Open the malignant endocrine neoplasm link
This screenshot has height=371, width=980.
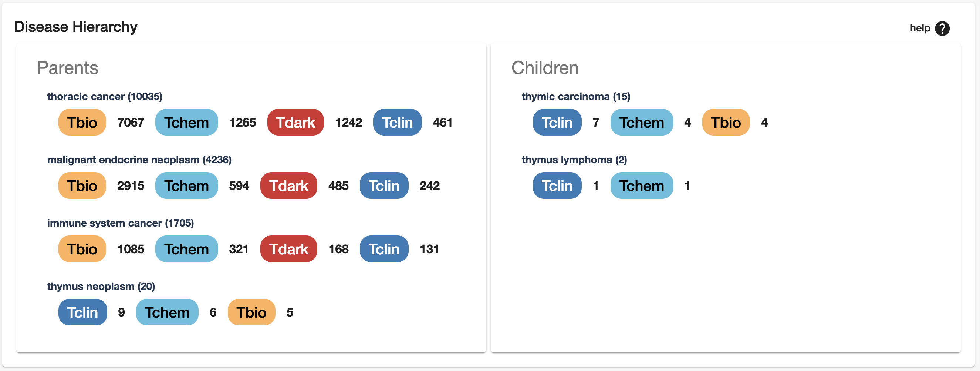[x=139, y=160]
